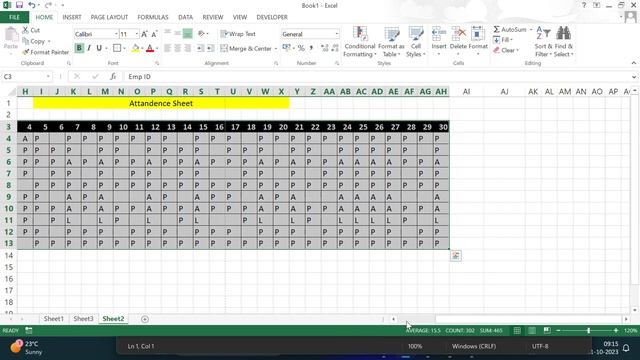Cut the selected cells
This screenshot has height=360, width=640.
pos(31,30)
